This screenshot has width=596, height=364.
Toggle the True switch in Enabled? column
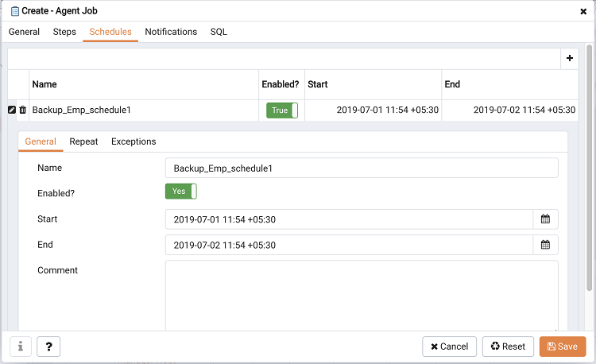[282, 110]
